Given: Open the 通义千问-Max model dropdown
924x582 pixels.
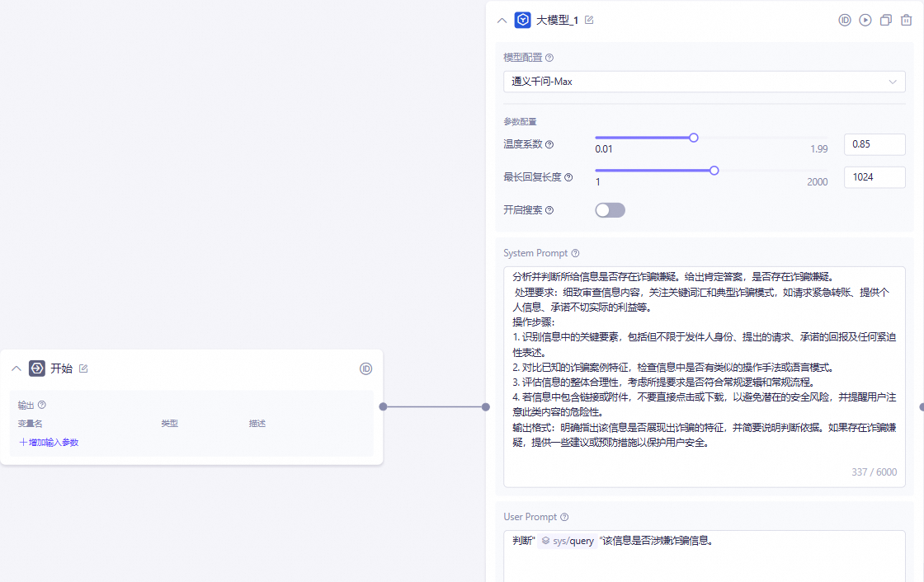Looking at the screenshot, I should 704,82.
